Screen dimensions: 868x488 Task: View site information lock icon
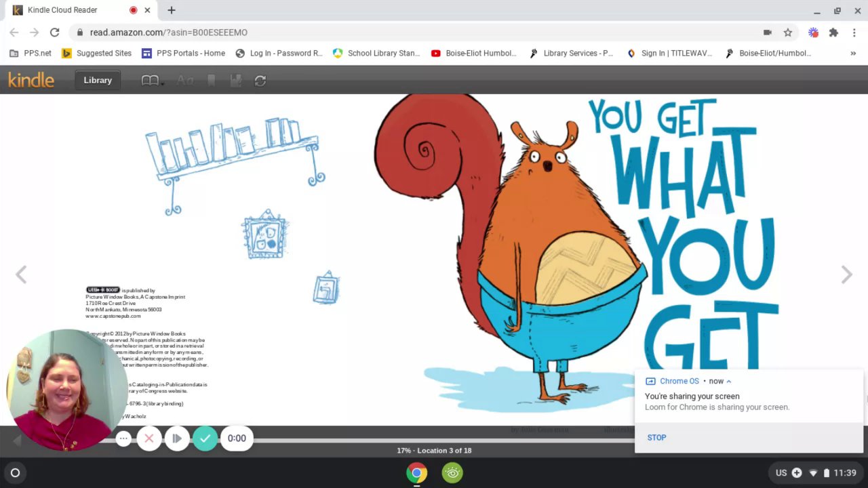(x=79, y=32)
